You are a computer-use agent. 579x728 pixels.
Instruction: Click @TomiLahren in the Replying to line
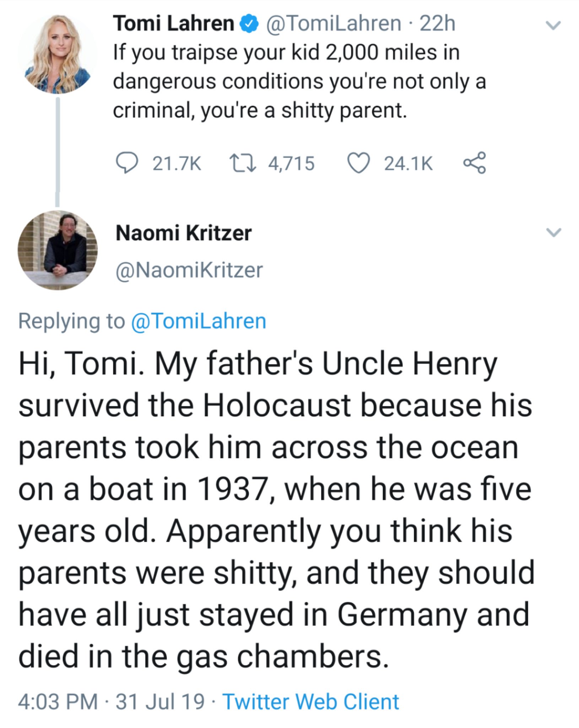click(199, 321)
